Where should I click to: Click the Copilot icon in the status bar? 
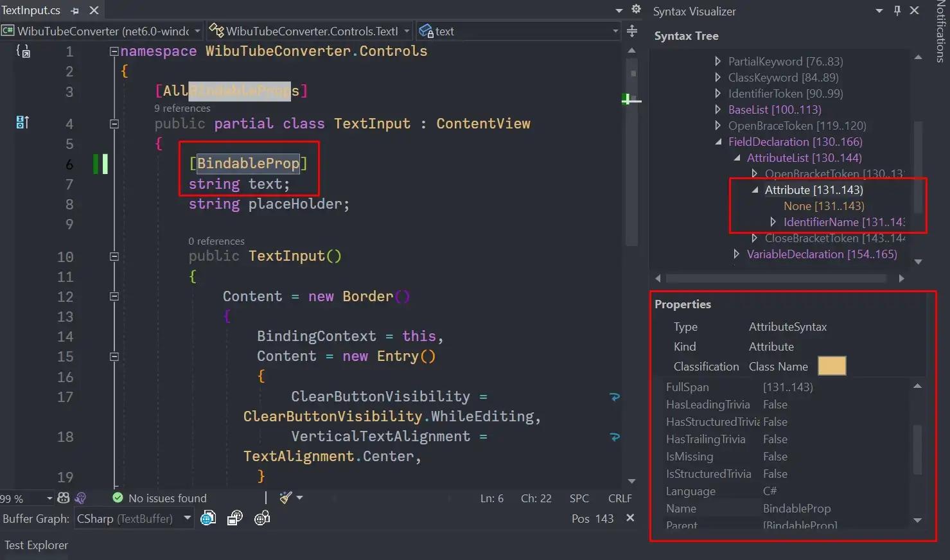pos(80,498)
